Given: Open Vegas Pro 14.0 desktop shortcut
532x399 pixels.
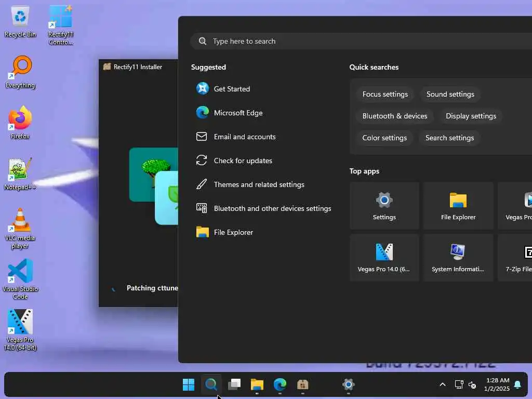Looking at the screenshot, I should tap(20, 330).
